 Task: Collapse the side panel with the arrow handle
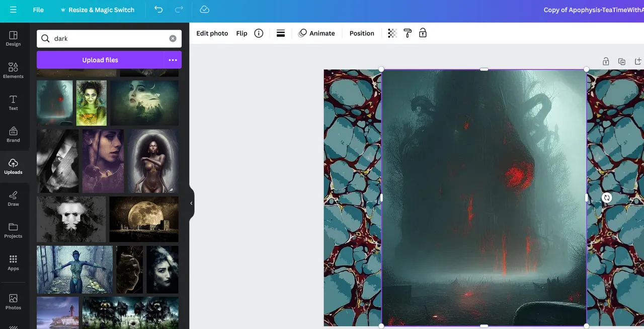191,203
